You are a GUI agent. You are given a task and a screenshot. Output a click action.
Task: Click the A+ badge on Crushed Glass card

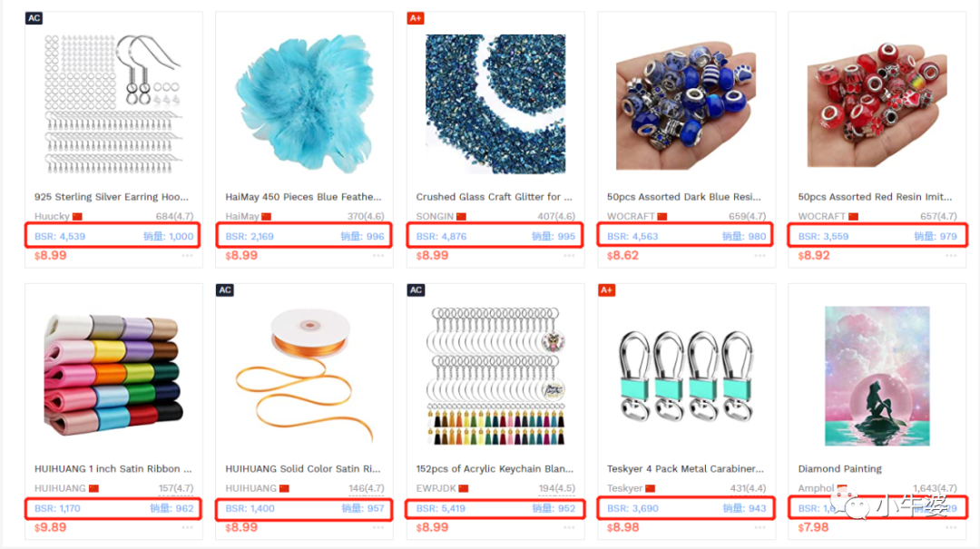(x=416, y=18)
